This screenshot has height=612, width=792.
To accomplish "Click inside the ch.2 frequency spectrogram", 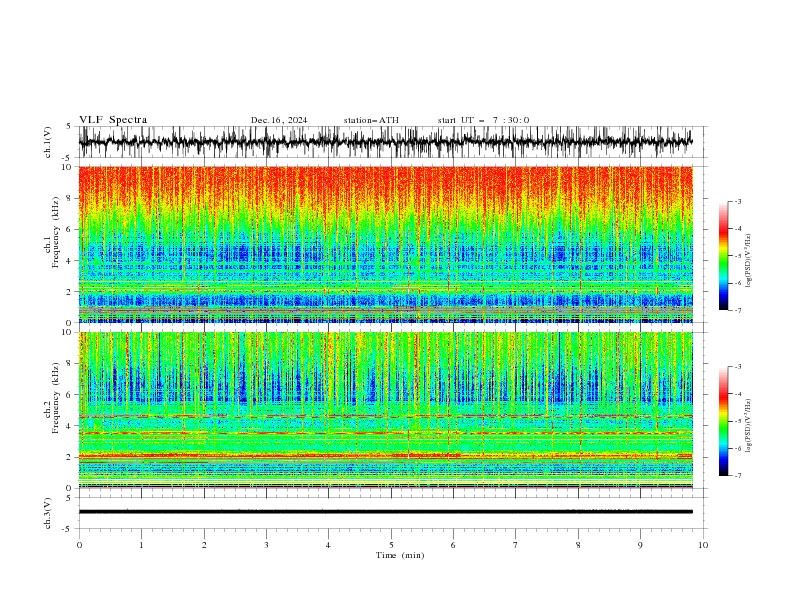I will (x=385, y=410).
